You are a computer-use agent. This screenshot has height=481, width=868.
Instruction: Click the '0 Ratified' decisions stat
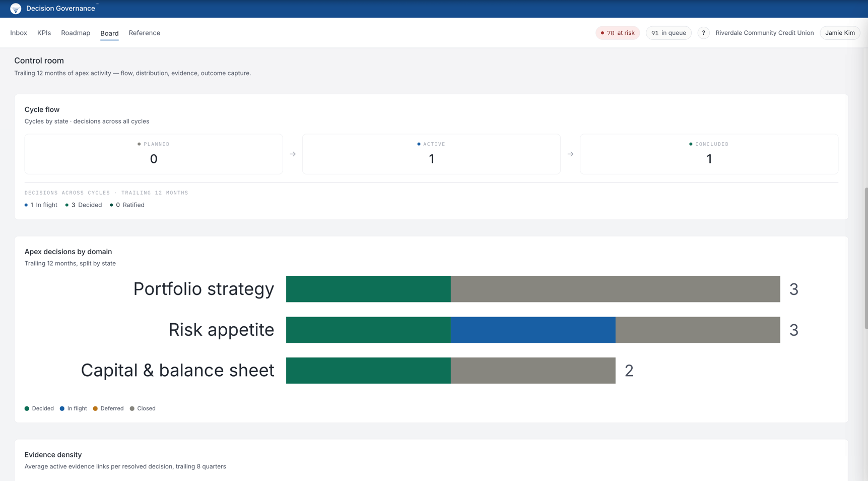click(x=127, y=205)
